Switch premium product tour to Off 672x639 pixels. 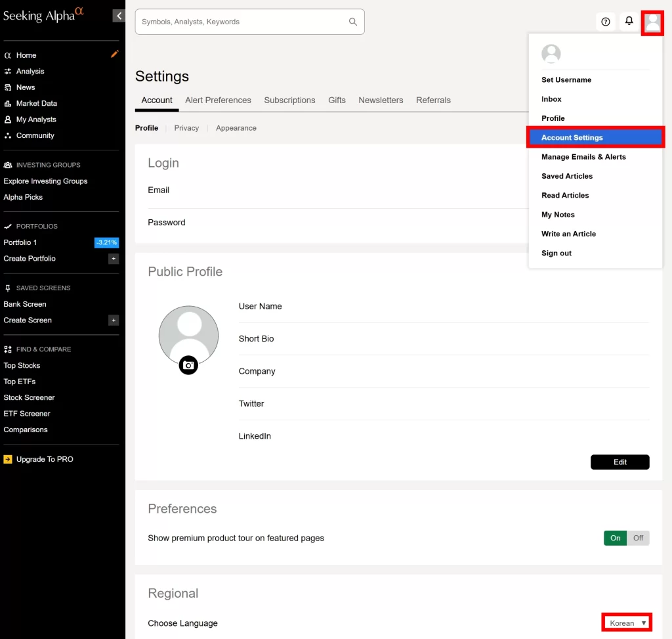click(x=638, y=538)
